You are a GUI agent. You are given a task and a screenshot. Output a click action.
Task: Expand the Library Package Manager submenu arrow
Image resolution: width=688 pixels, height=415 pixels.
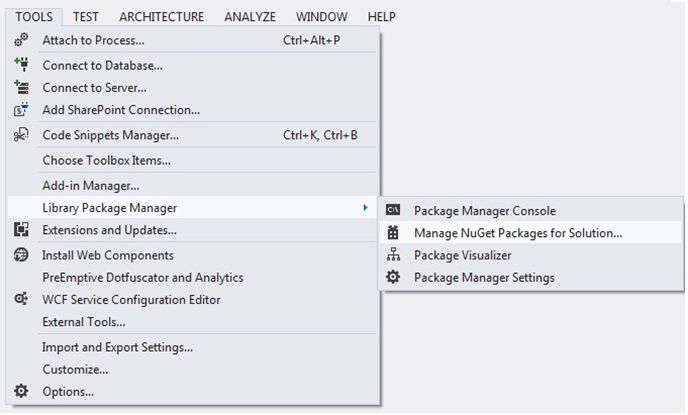(x=364, y=208)
